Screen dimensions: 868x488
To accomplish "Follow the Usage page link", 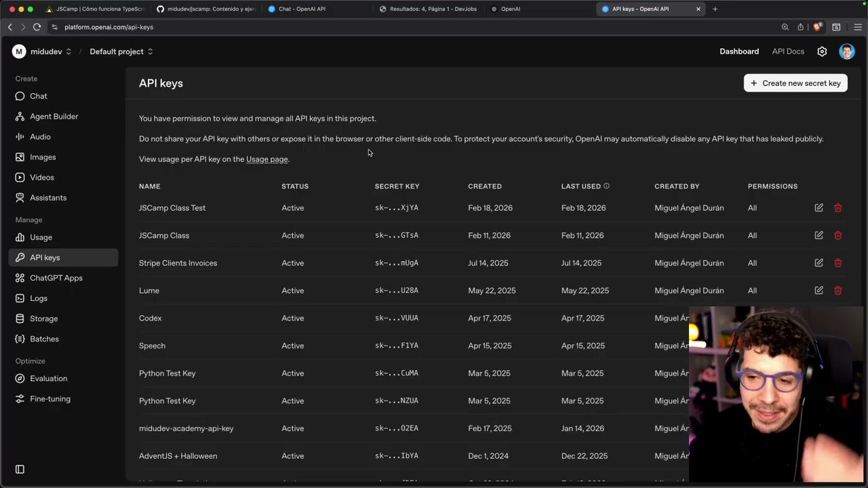I will point(267,159).
